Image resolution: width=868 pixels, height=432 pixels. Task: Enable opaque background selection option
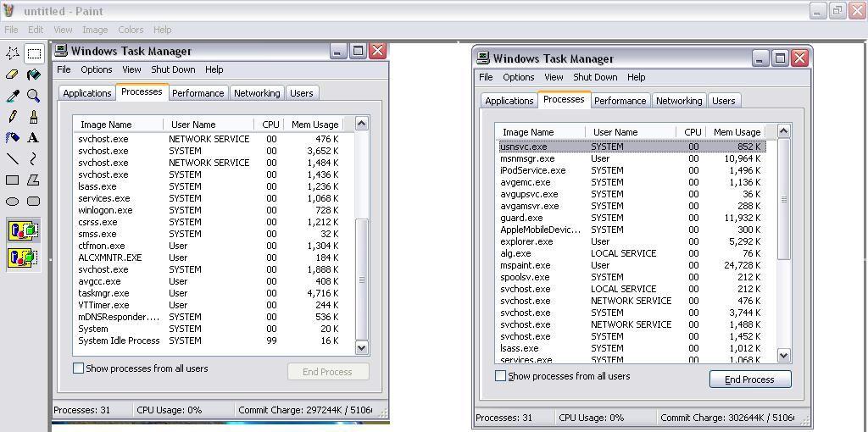click(23, 230)
